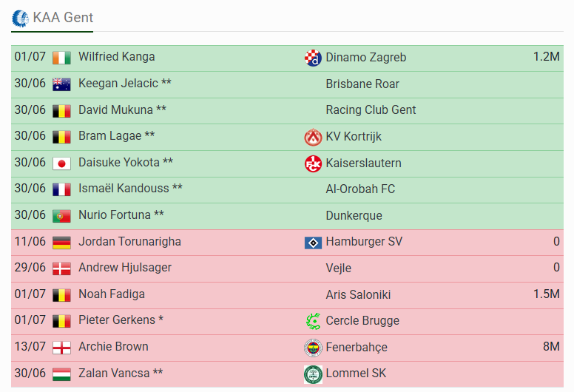574x392 pixels.
Task: Open Wilfried Kanga player link
Action: click(116, 57)
